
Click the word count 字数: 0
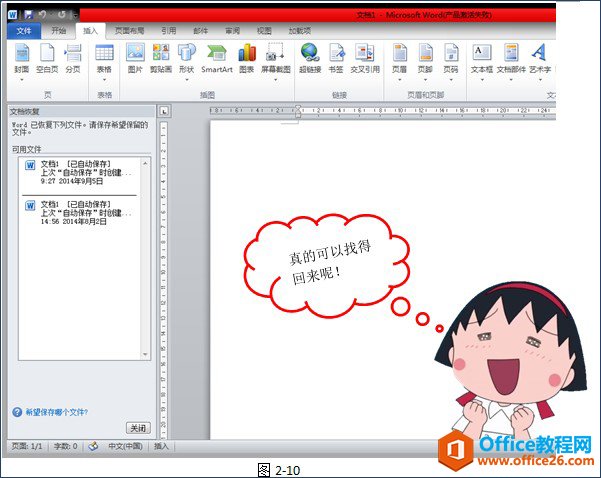click(66, 446)
